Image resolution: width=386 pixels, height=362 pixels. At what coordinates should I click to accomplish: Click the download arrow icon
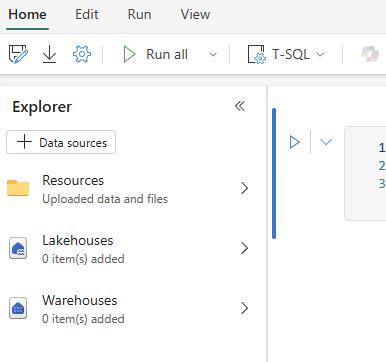[49, 54]
